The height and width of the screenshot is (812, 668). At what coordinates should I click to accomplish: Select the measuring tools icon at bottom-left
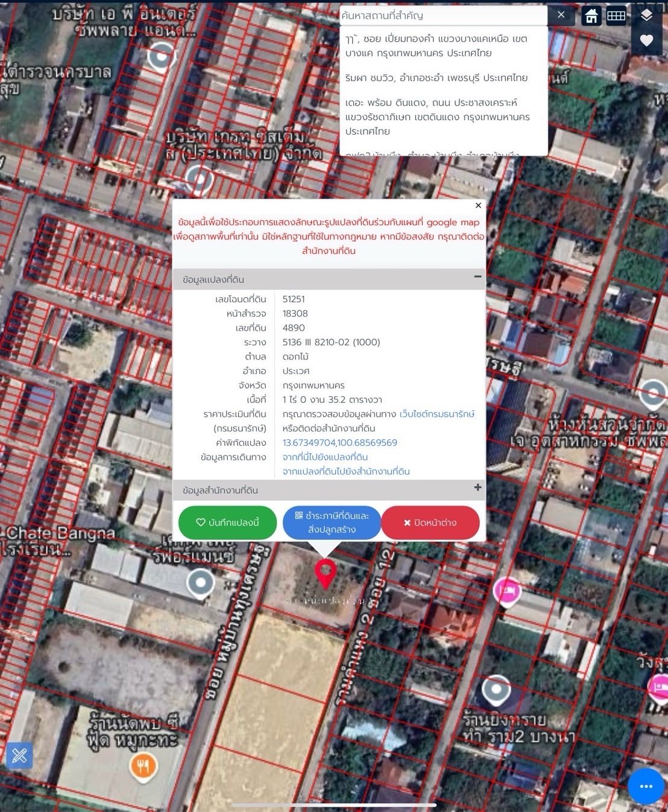(19, 755)
